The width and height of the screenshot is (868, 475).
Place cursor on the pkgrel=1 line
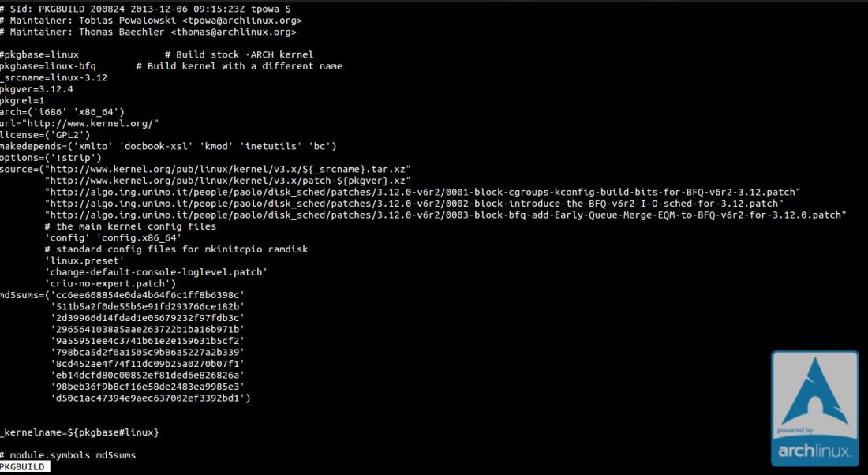pyautogui.click(x=24, y=101)
